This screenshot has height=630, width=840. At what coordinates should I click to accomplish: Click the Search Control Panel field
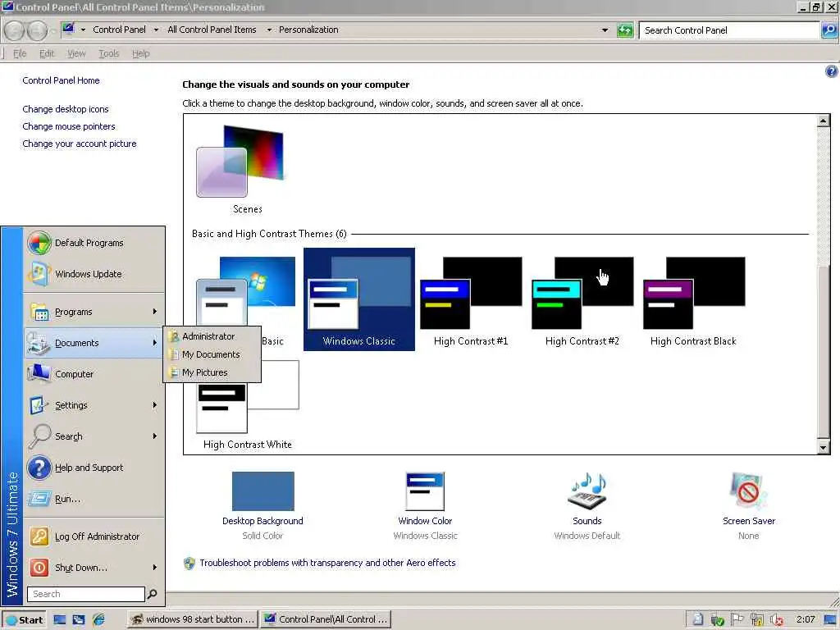pyautogui.click(x=729, y=30)
